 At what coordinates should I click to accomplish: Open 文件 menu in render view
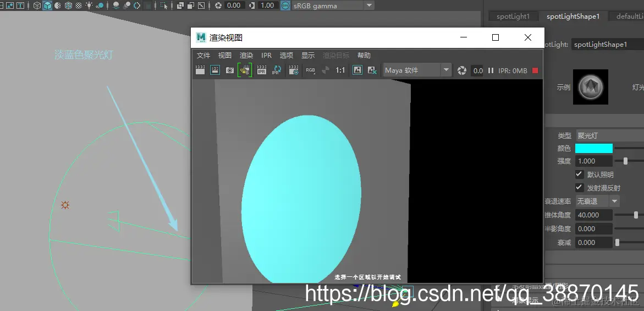(203, 56)
